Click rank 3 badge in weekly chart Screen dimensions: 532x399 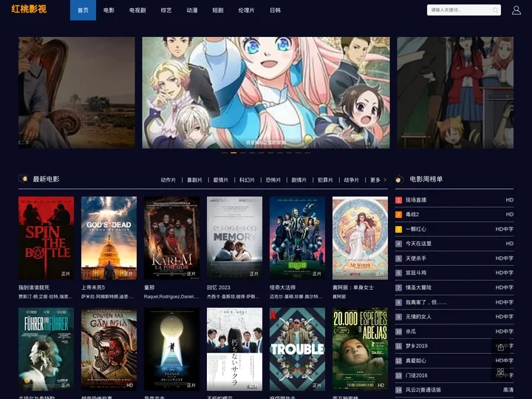[399, 229]
